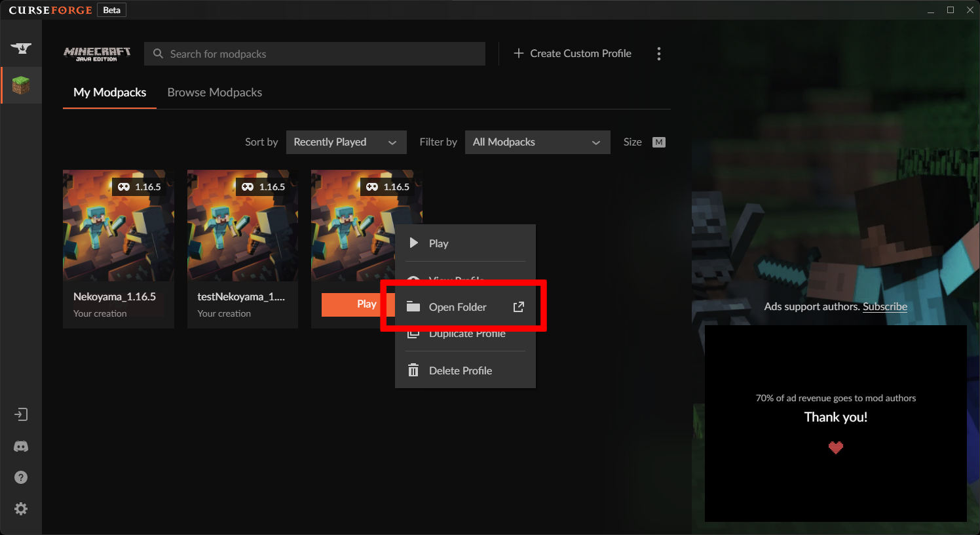Maximize the CurseForge window

(951, 10)
